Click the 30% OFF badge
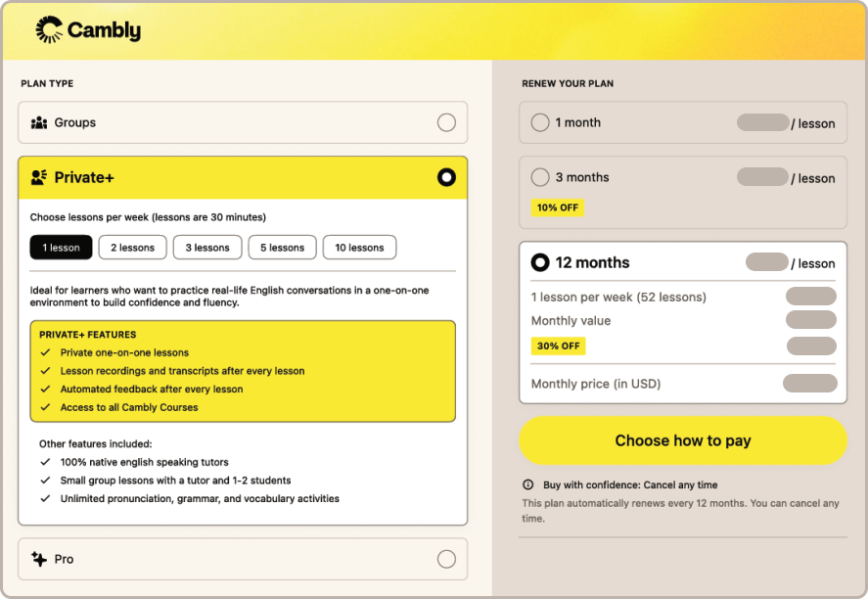868x599 pixels. (558, 346)
